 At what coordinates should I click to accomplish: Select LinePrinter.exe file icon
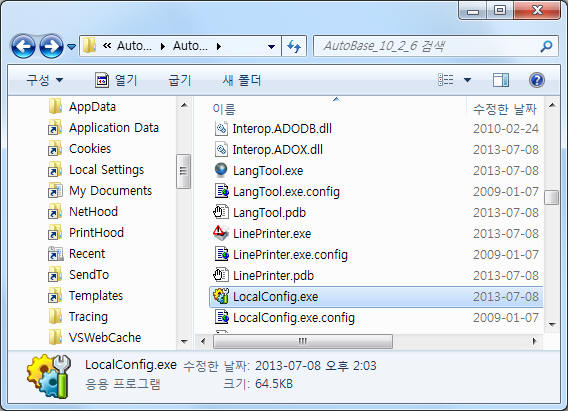click(221, 233)
